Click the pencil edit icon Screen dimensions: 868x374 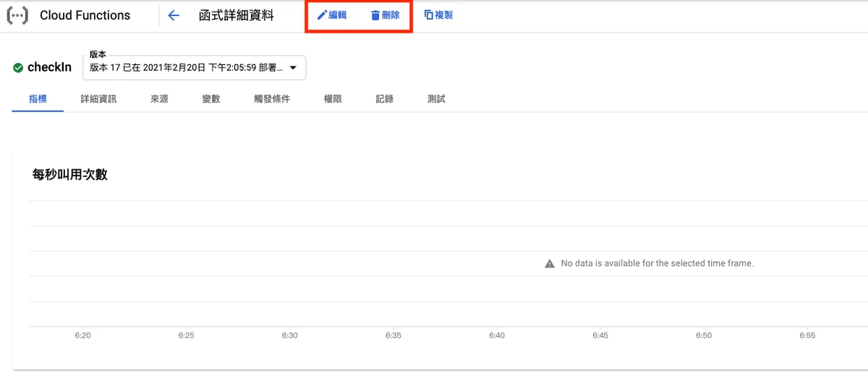pos(322,15)
